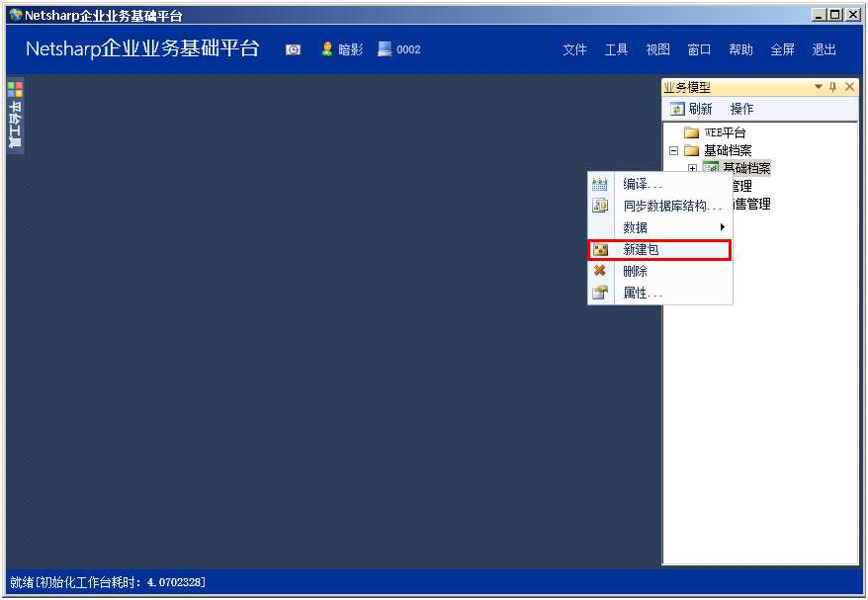Image resolution: width=868 pixels, height=600 pixels.
Task: Click the 暗影 username text
Action: tap(350, 49)
